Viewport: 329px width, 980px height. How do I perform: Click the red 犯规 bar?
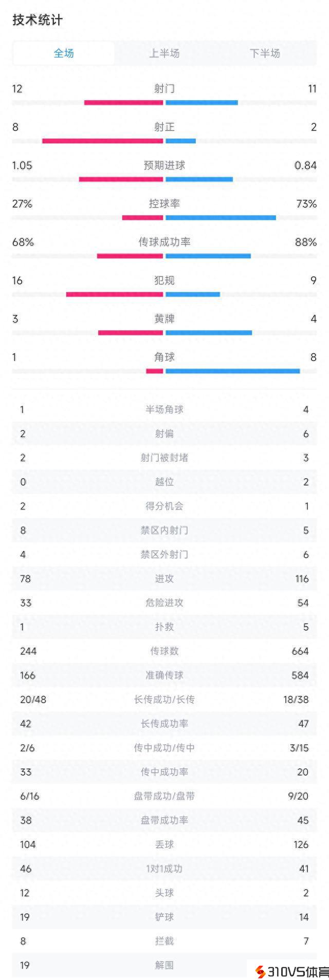(115, 294)
